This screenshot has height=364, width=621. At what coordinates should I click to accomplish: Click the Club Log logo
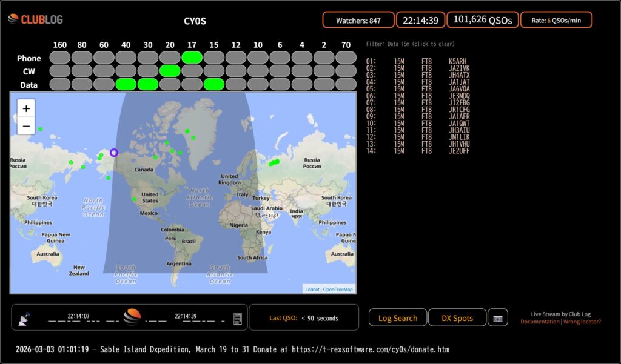click(x=35, y=19)
